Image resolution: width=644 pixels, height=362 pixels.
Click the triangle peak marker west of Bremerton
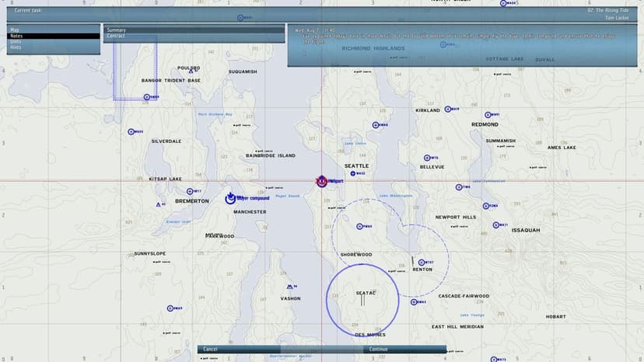coord(159,204)
